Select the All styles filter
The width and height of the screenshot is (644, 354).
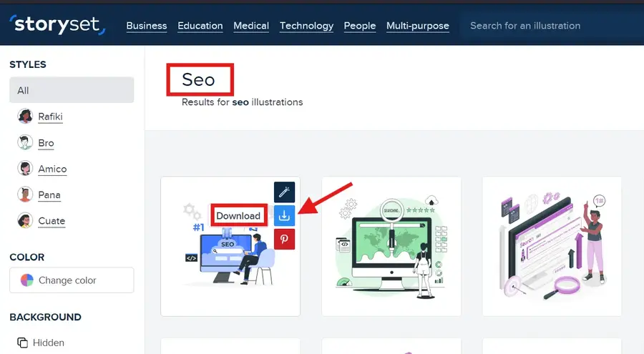click(72, 90)
